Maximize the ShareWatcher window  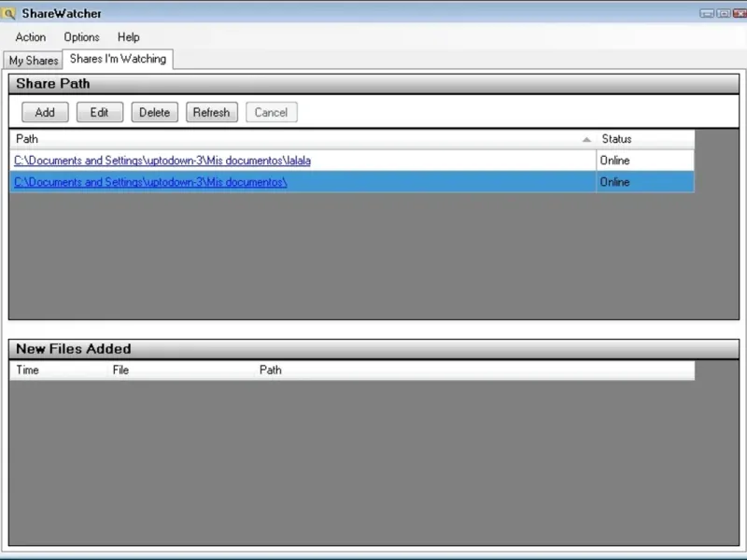click(723, 13)
